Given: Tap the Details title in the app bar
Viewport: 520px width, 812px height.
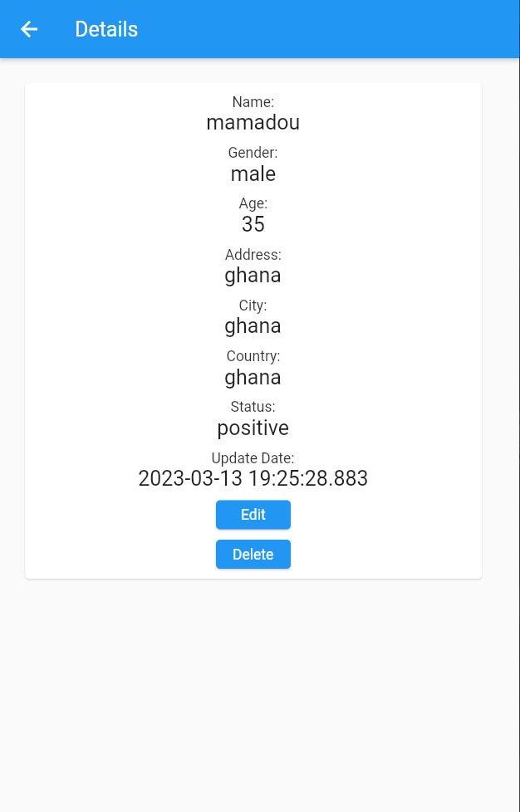Looking at the screenshot, I should click(x=106, y=29).
